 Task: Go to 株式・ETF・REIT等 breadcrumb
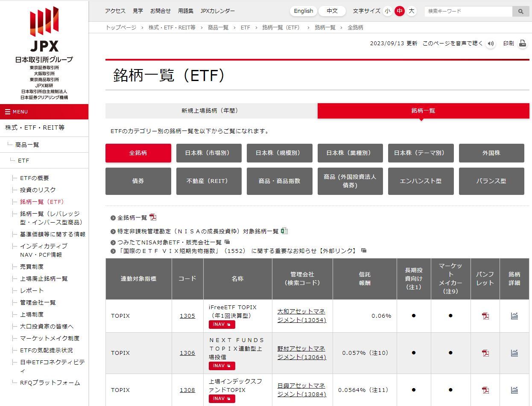[172, 27]
